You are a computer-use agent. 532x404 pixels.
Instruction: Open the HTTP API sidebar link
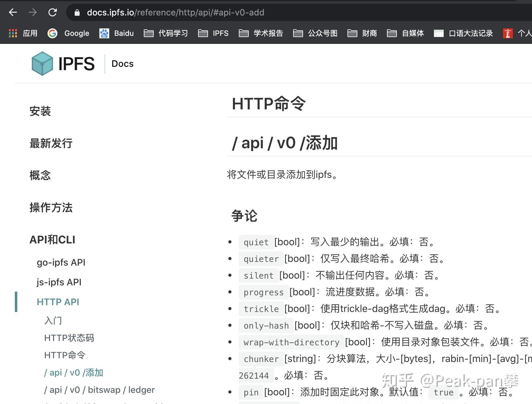click(x=58, y=302)
